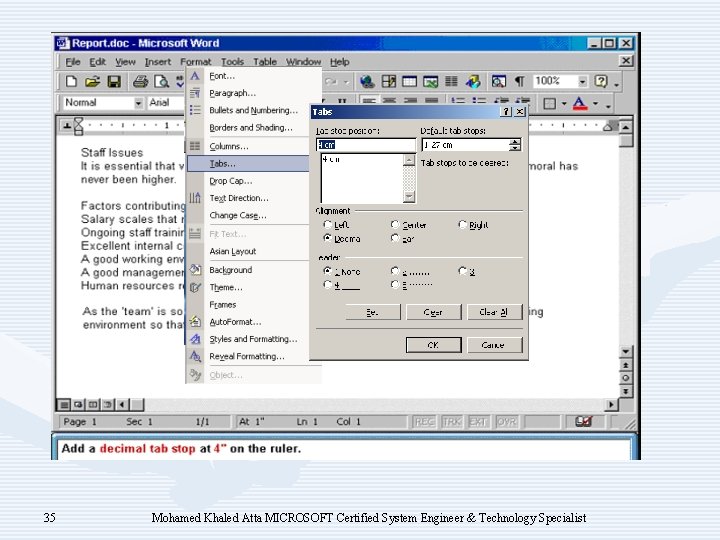This screenshot has height=540, width=720.
Task: Click the Columns toolbar icon
Action: pyautogui.click(x=451, y=82)
